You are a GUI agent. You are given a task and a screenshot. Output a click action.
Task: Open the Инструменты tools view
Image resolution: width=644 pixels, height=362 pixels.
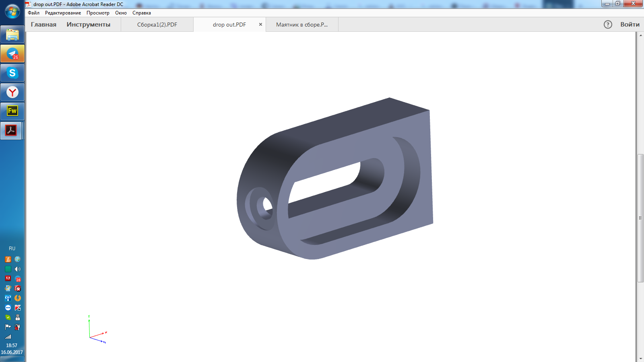pyautogui.click(x=88, y=25)
